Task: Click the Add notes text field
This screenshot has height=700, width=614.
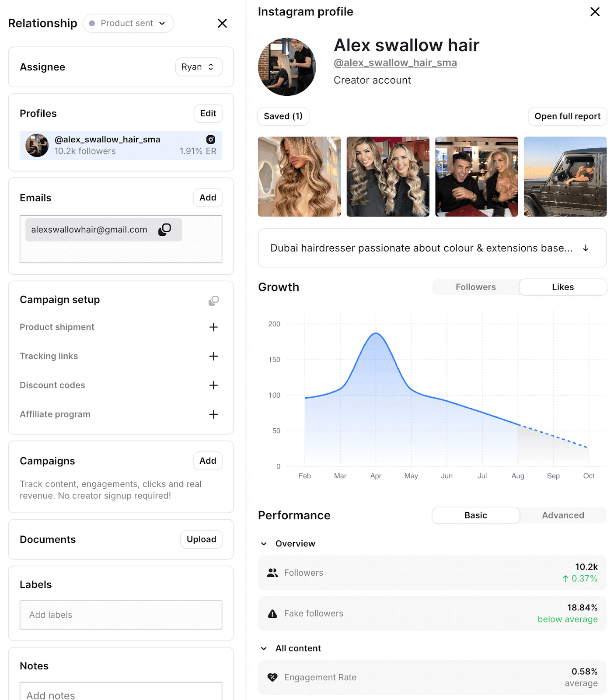Action: 121,692
